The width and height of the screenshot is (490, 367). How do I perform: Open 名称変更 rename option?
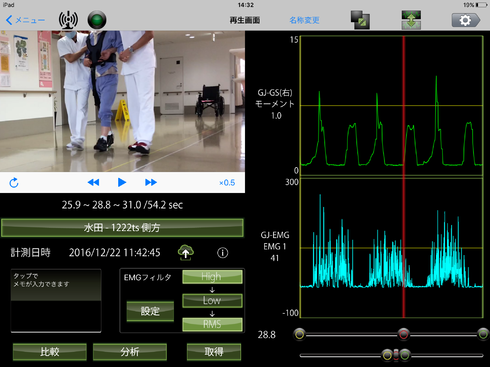(304, 20)
